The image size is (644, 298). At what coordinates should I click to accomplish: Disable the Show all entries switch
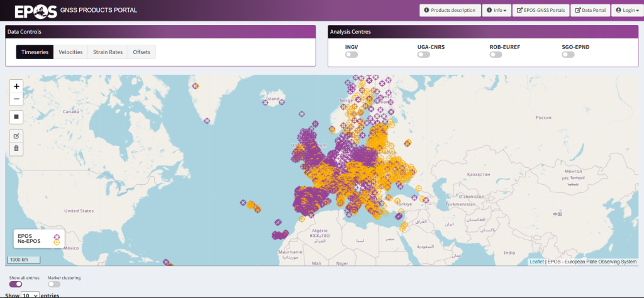[x=16, y=284]
